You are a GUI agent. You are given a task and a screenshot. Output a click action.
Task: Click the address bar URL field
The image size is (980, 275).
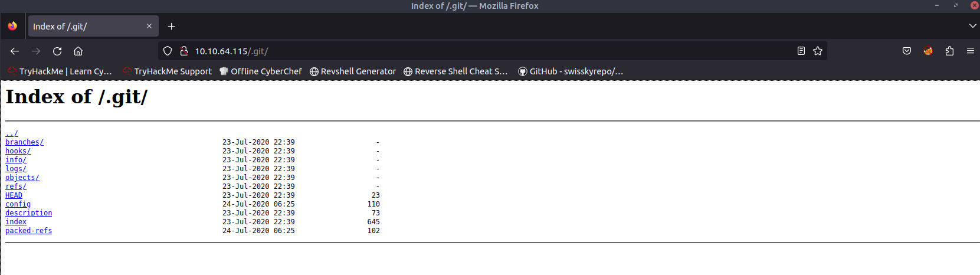[493, 51]
